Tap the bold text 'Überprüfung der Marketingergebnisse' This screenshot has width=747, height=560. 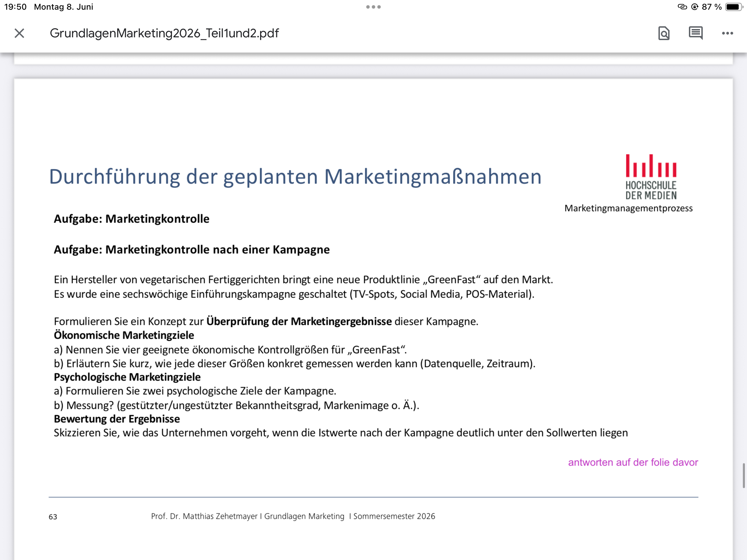pos(299,321)
